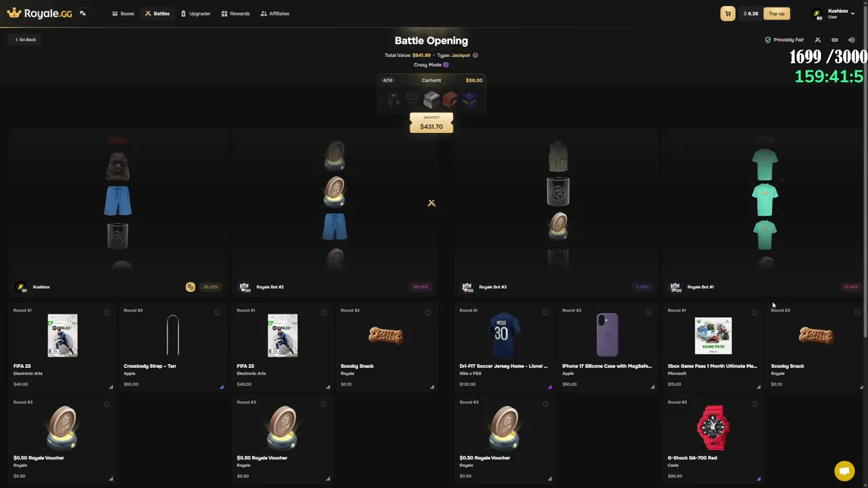Image resolution: width=868 pixels, height=488 pixels.
Task: Open info for Bot #3 Round #3 voucher
Action: [x=545, y=405]
